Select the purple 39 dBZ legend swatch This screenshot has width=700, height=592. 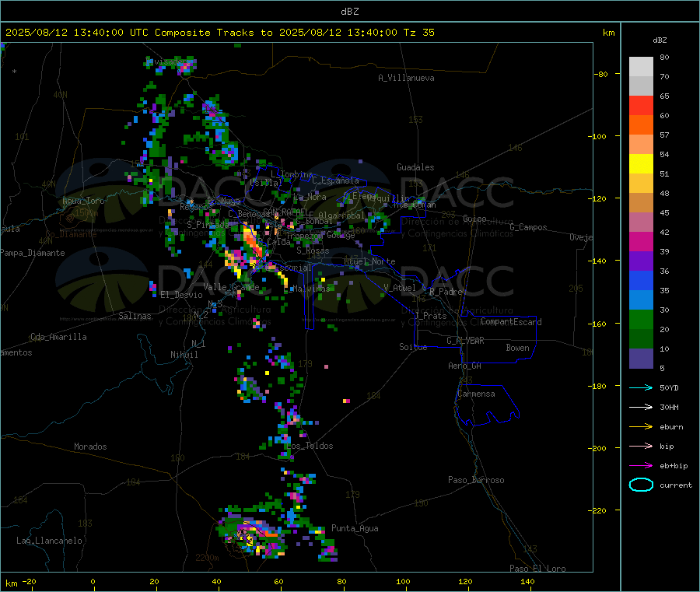641,261
